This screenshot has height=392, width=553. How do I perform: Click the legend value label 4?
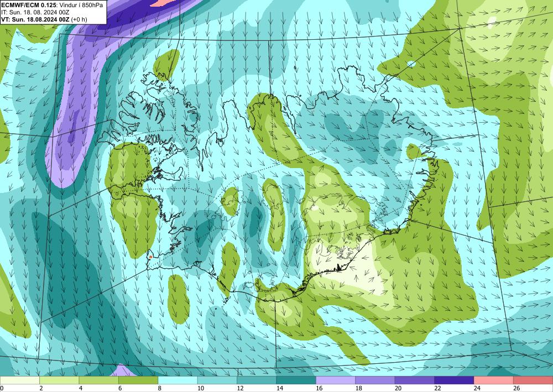[x=80, y=389]
